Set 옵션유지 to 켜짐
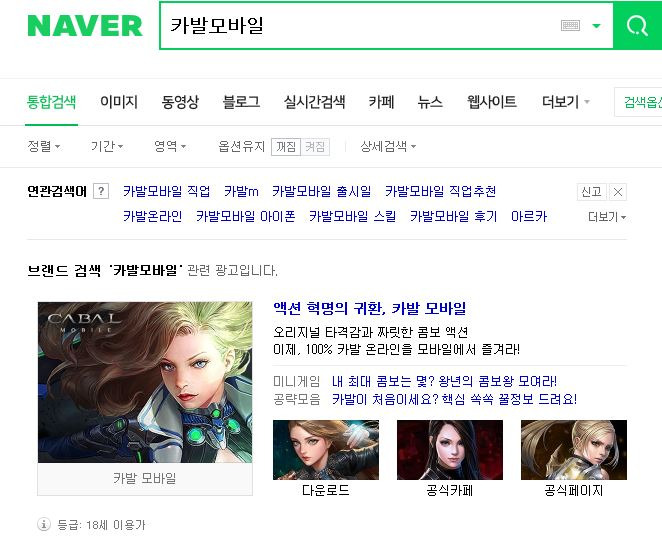This screenshot has height=548, width=662. click(x=315, y=147)
